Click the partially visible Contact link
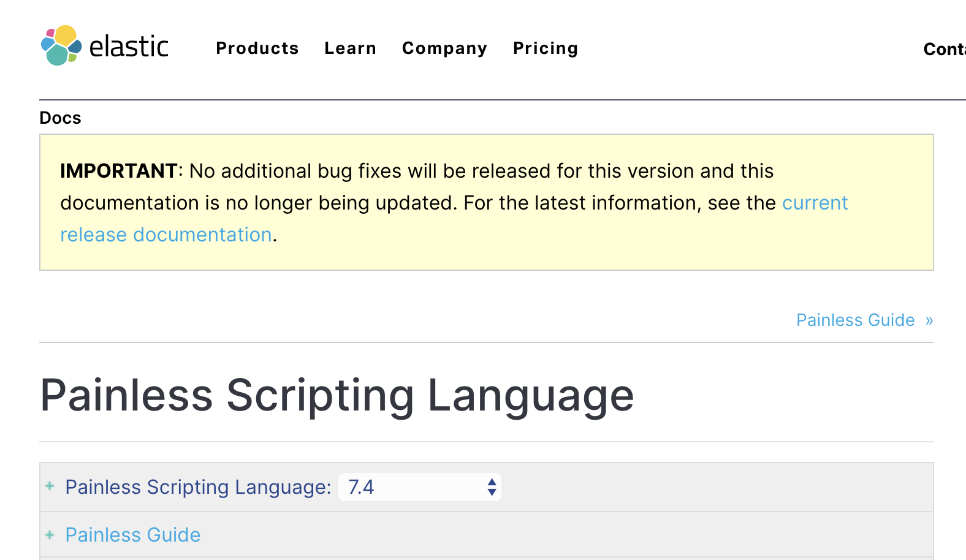 pos(945,49)
